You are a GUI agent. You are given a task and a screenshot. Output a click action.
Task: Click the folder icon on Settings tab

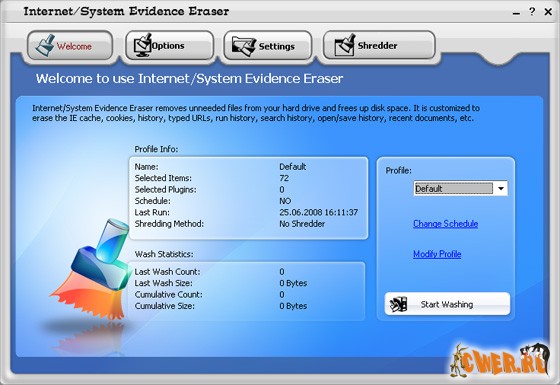243,46
